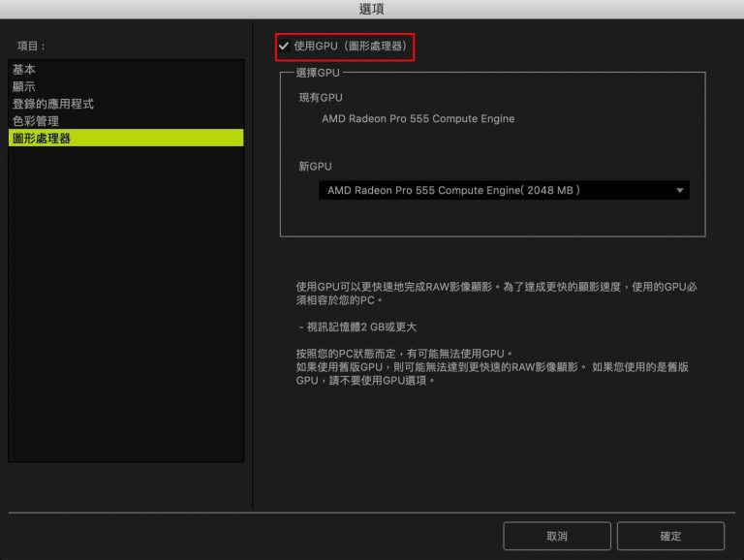Click the 選項 window title bar

(x=372, y=9)
